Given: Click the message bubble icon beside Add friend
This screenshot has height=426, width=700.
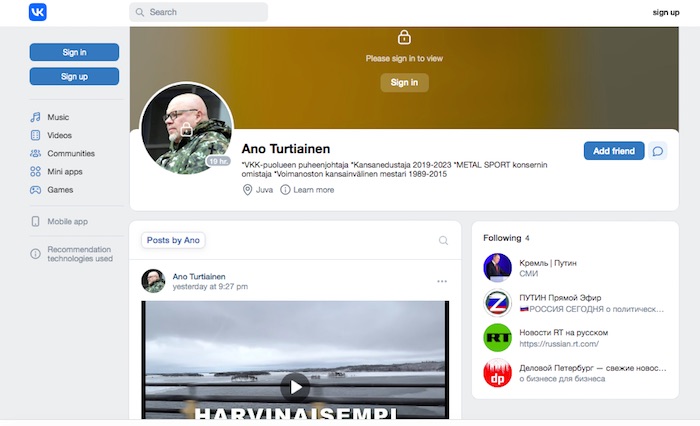Looking at the screenshot, I should click(x=658, y=151).
